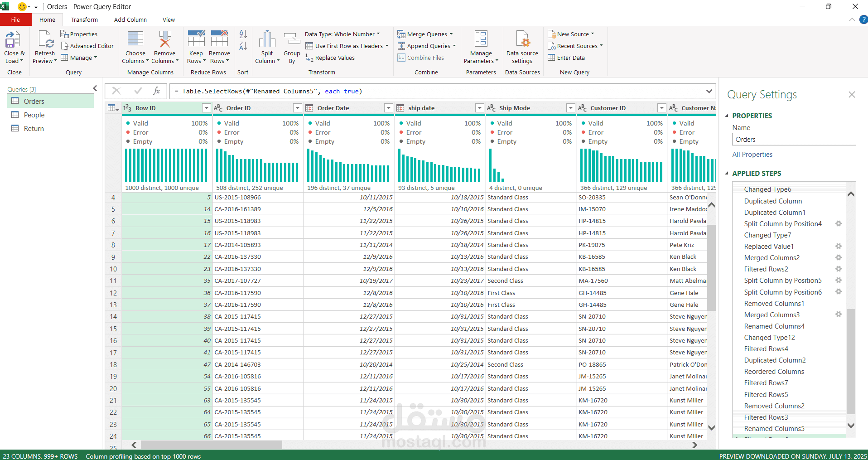Click the help question mark icon

(863, 20)
